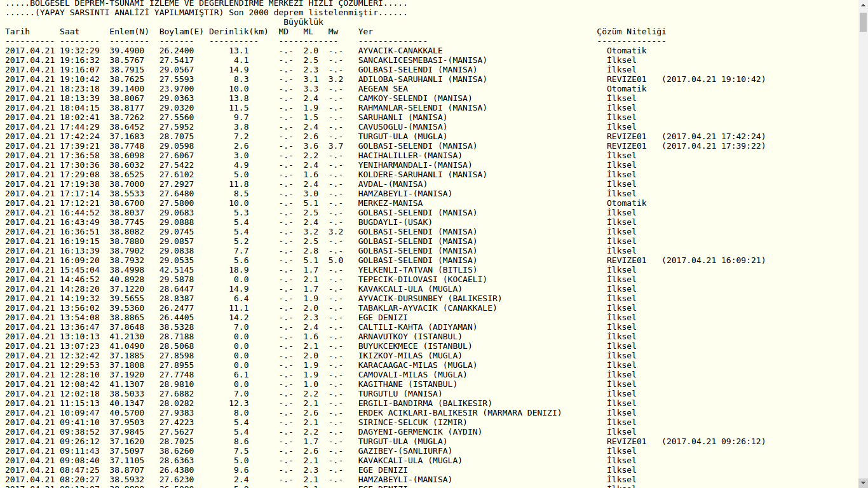Viewport: 868px width, 488px height.
Task: Click location 'ARNAVUTKOY (ISTANBUL)'
Action: (x=410, y=337)
